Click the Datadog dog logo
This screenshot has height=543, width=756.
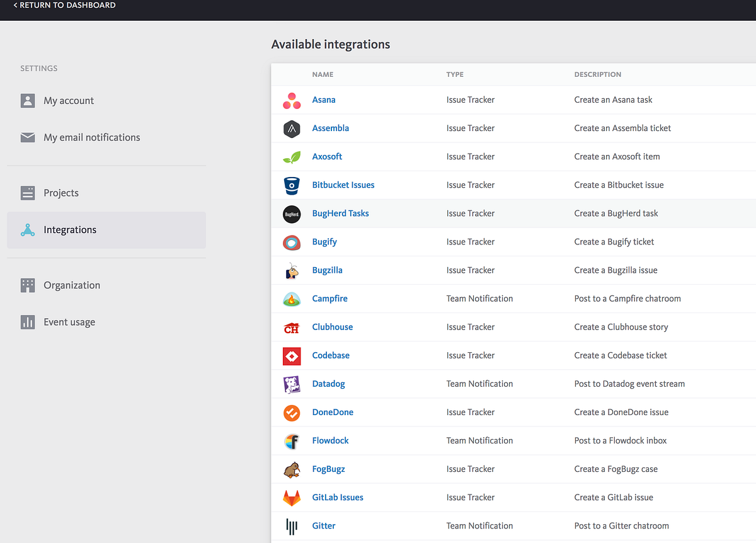coord(291,384)
